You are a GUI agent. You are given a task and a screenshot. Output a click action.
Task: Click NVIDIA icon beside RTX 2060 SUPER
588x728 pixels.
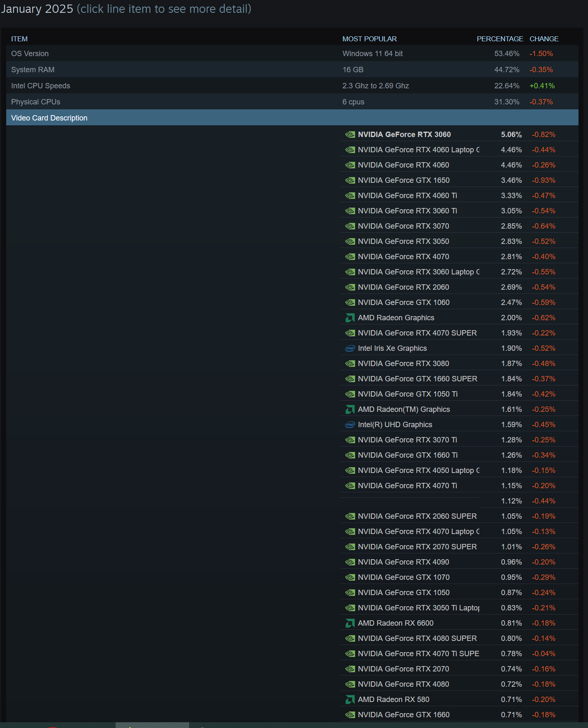[x=350, y=516]
